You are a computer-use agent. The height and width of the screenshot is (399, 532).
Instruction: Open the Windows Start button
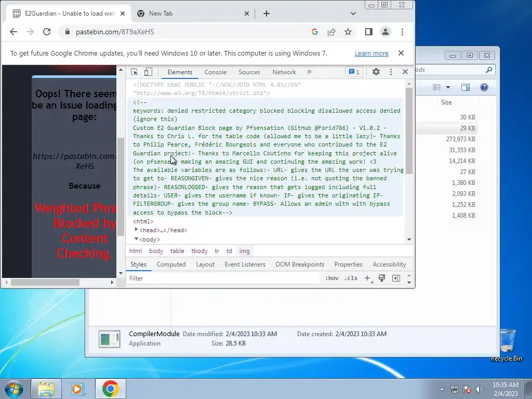[14, 389]
